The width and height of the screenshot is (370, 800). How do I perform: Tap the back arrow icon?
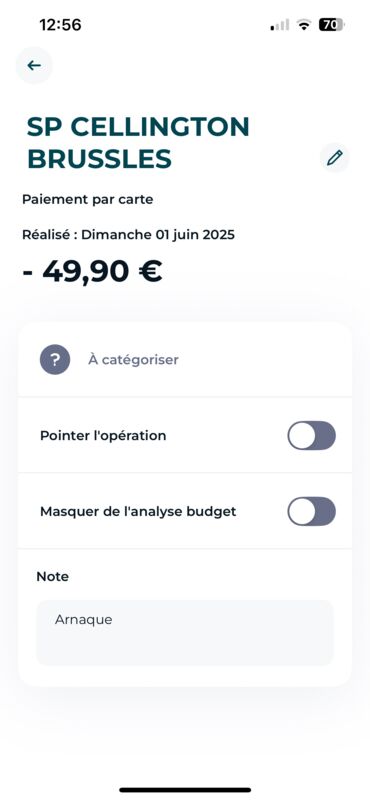[34, 65]
